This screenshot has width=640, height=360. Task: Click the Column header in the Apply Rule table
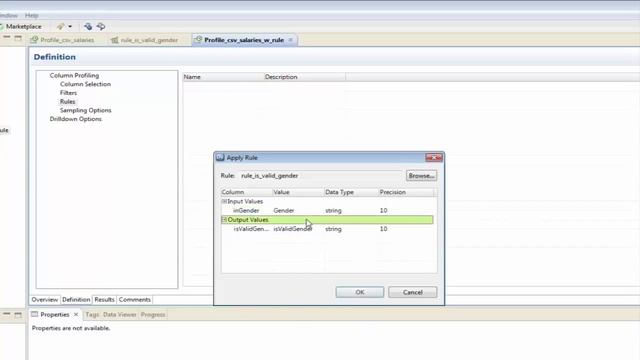[x=247, y=192]
